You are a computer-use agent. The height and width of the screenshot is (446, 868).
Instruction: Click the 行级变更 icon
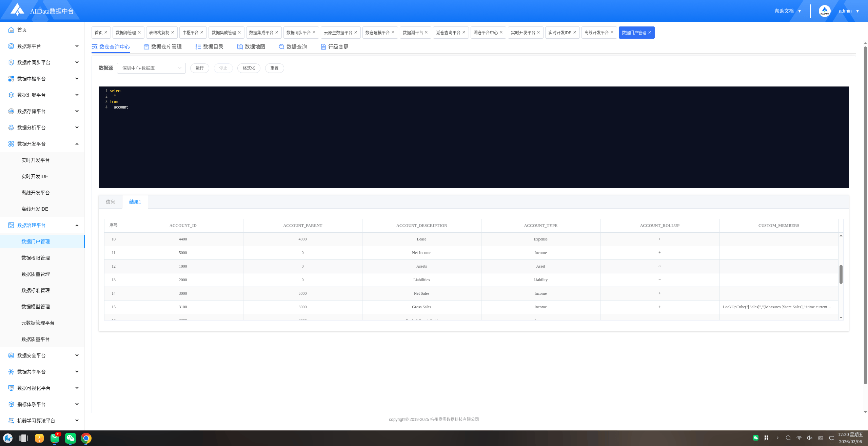coord(323,47)
